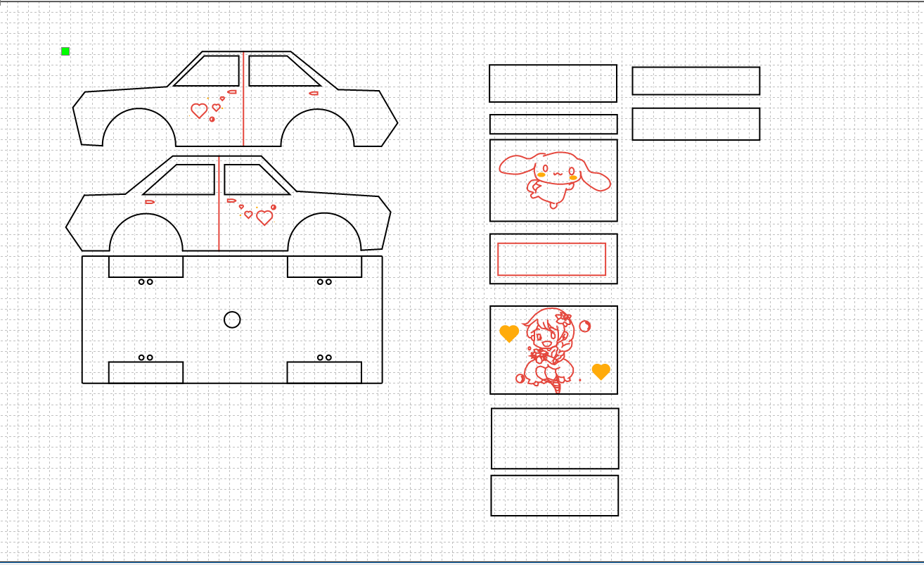The image size is (924, 565).
Task: Click the right orange heart beside the girl
Action: [x=601, y=372]
